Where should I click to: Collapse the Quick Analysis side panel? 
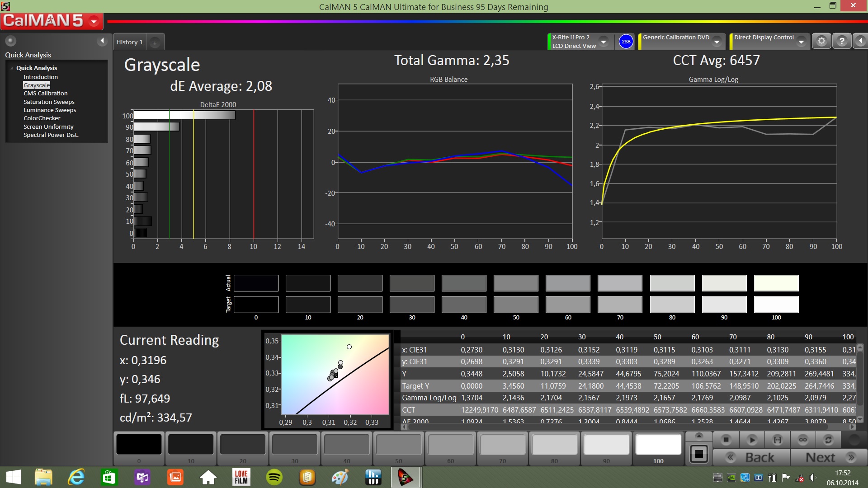click(x=102, y=41)
